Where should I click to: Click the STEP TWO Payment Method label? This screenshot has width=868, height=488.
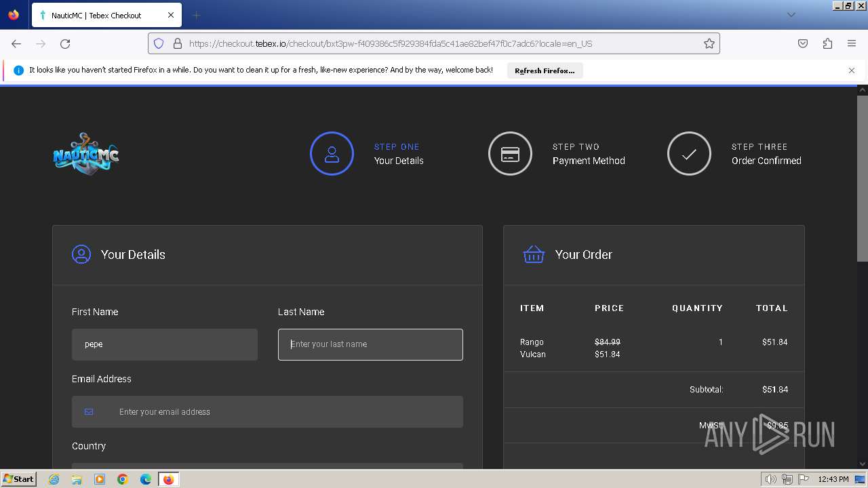click(589, 154)
